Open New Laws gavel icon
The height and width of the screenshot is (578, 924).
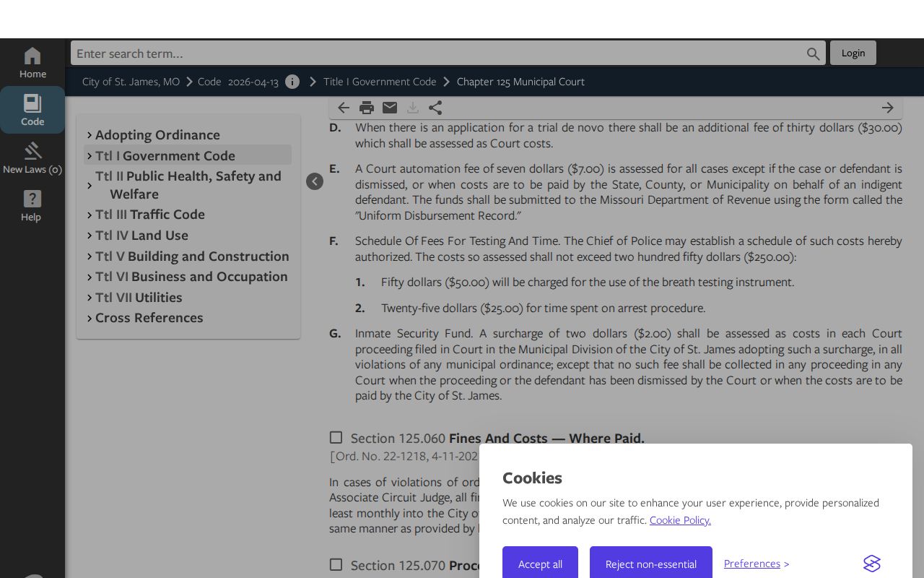[x=32, y=150]
